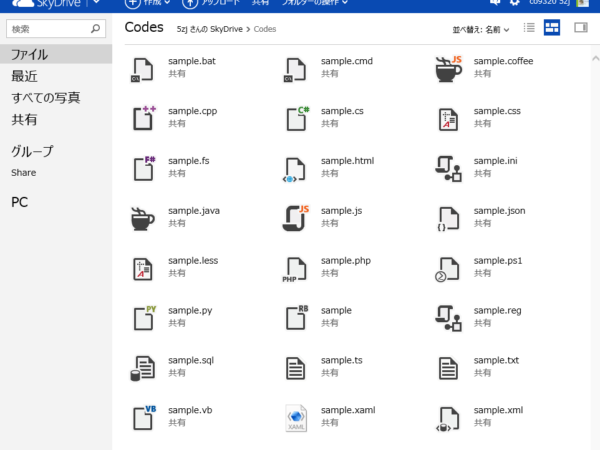
Task: Switch to list view layout
Action: (529, 28)
